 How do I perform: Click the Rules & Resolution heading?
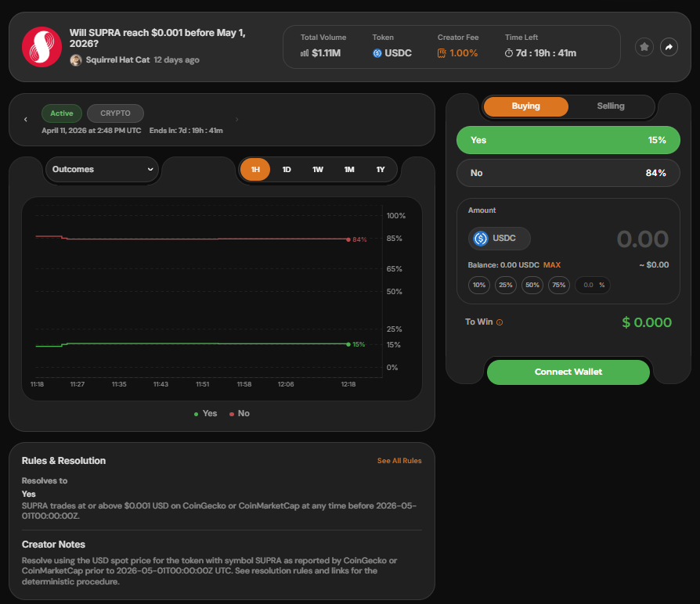64,461
